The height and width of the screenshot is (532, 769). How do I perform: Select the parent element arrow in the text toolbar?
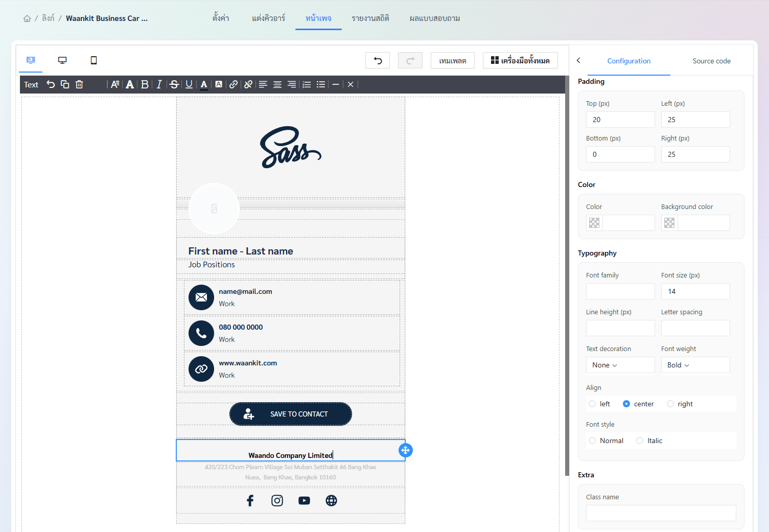51,84
